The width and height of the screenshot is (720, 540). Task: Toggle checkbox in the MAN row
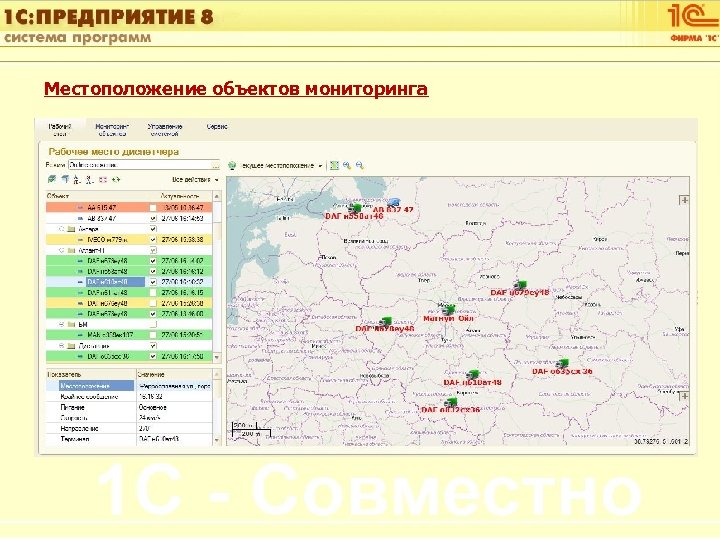(x=153, y=335)
